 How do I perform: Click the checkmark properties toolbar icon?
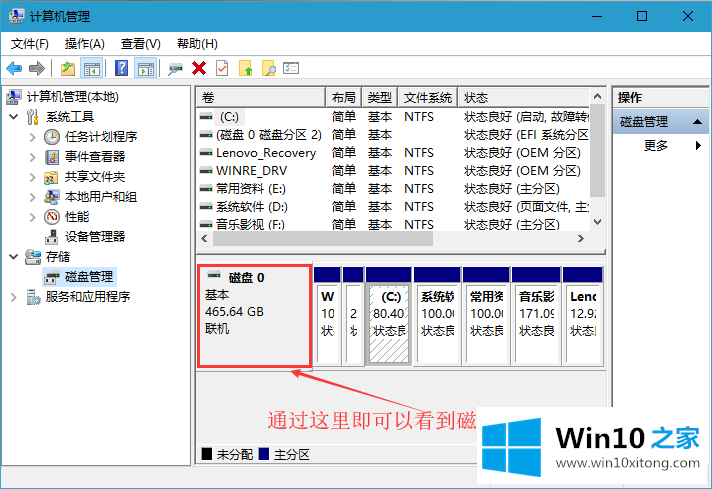(222, 69)
